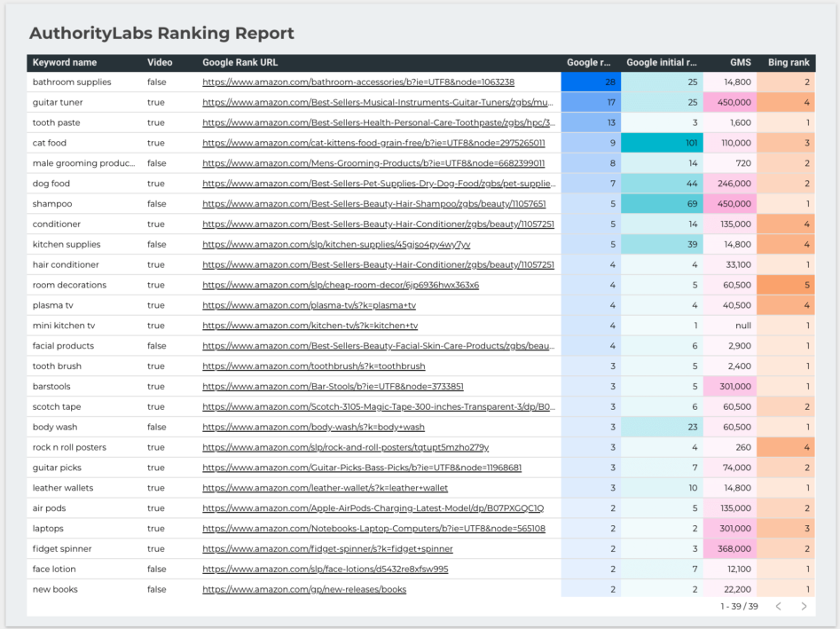Sort the table by Keyword name

(59, 62)
